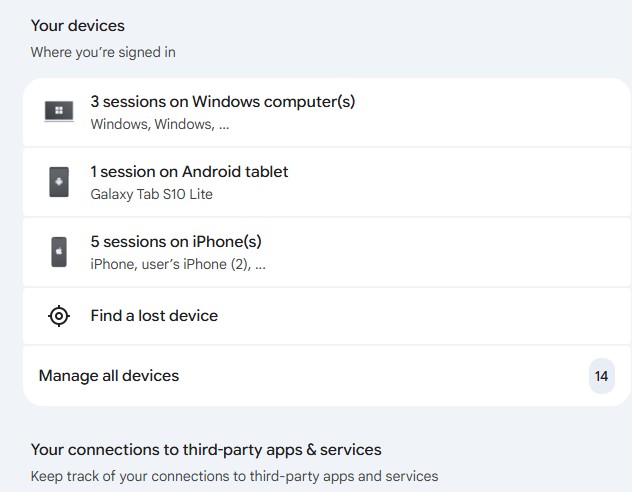Open the 1 session on Android tablet entry
632x492 pixels.
(x=189, y=171)
